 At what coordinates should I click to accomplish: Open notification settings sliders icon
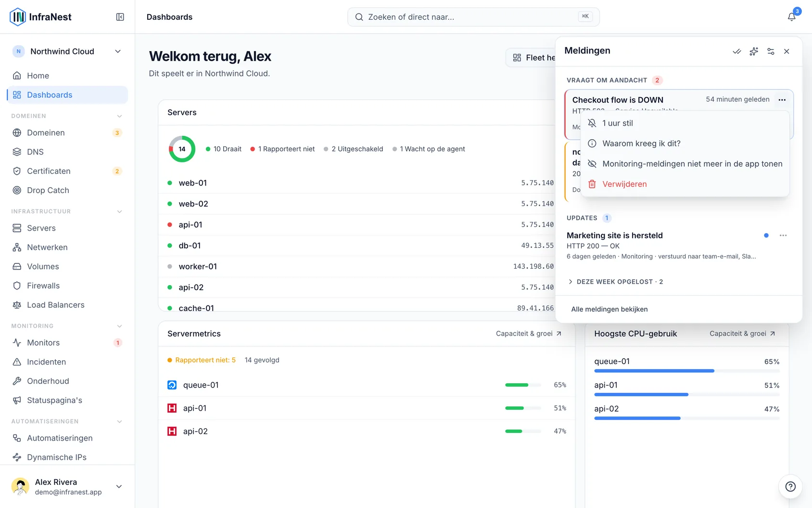[x=771, y=52]
